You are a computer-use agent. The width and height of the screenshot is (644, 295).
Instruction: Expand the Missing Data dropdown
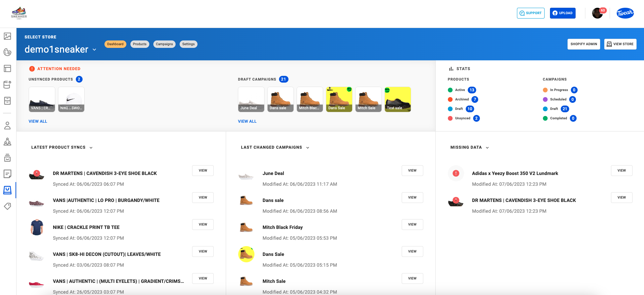point(487,148)
